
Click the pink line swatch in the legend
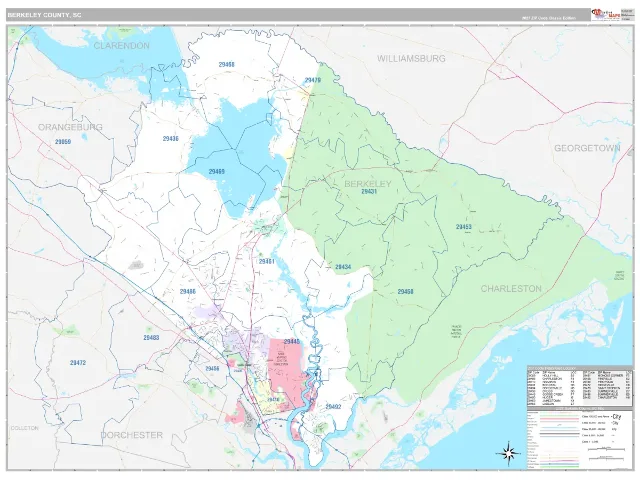(560, 419)
